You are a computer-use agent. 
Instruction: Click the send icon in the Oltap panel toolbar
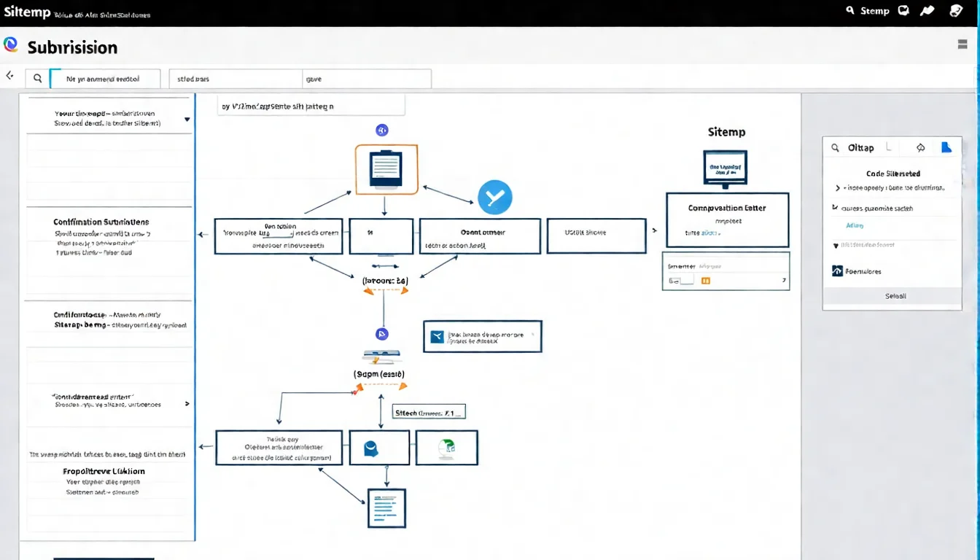[921, 147]
